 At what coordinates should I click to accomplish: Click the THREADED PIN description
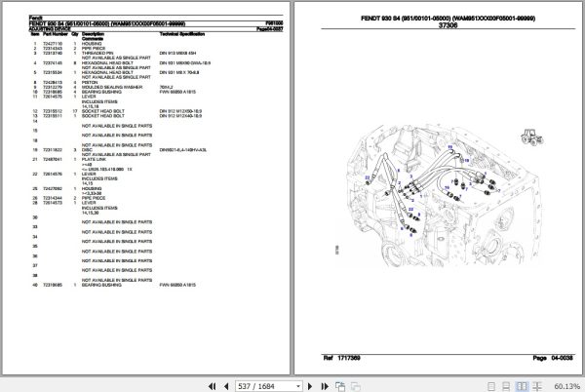point(97,54)
